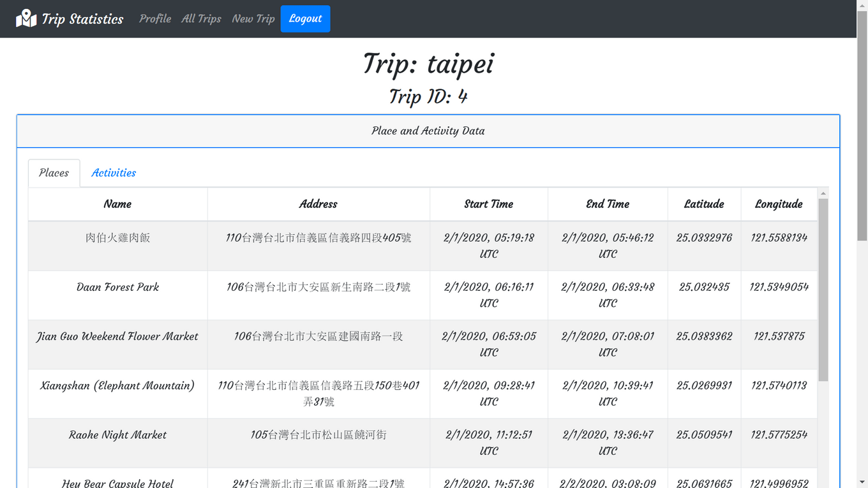Switch to the Activities tab
868x488 pixels.
[114, 173]
